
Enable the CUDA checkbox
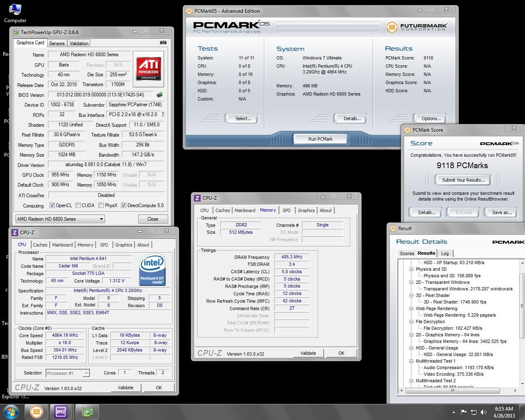point(78,205)
